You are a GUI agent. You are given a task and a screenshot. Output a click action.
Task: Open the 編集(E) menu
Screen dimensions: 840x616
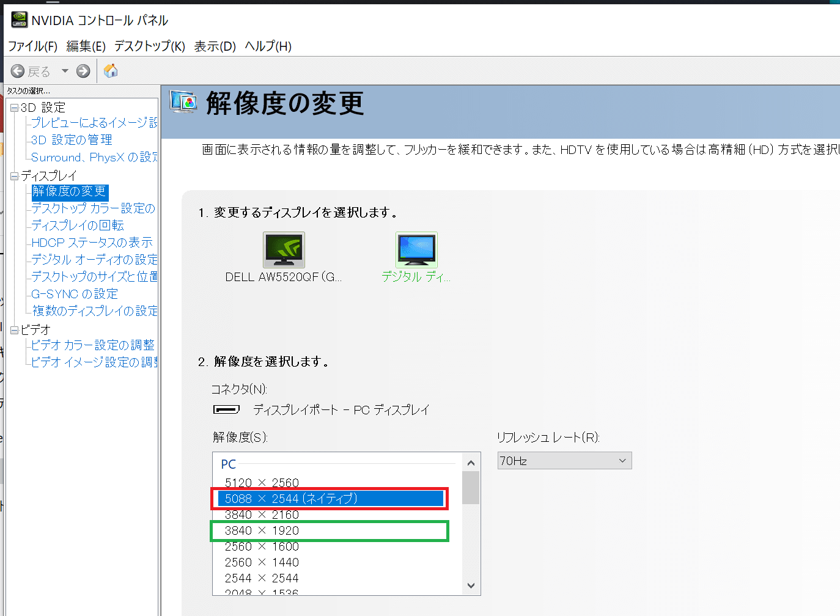86,46
